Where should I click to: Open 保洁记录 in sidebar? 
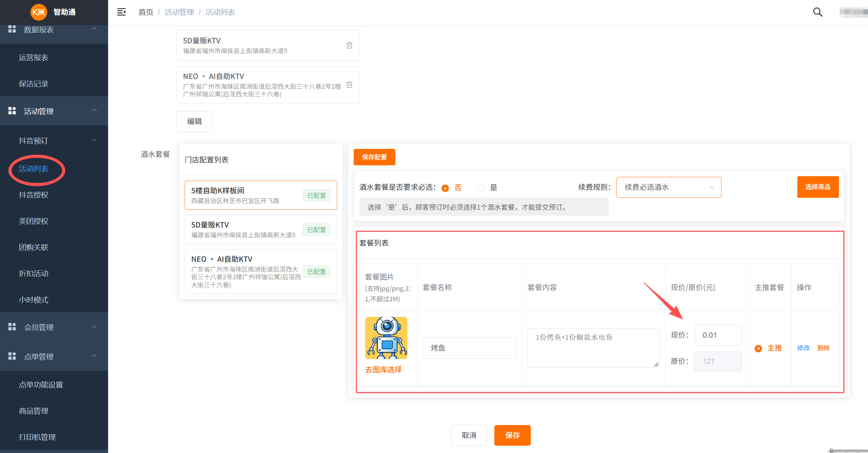click(34, 84)
